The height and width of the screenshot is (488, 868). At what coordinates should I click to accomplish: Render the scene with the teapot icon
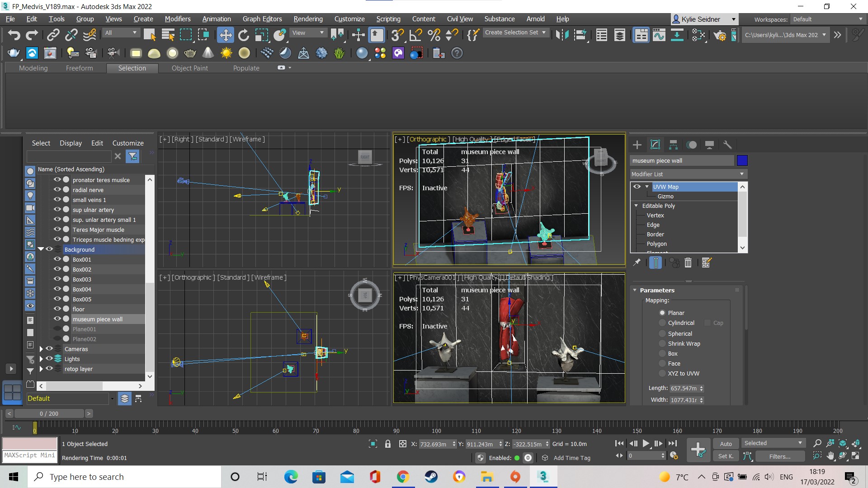pyautogui.click(x=721, y=35)
